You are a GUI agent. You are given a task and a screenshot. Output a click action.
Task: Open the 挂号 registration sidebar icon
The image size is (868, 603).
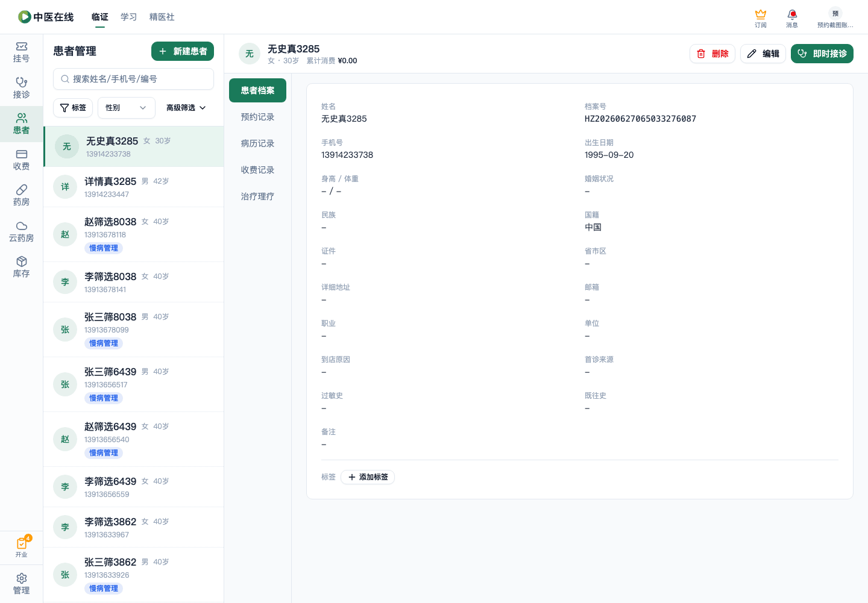[x=21, y=52]
